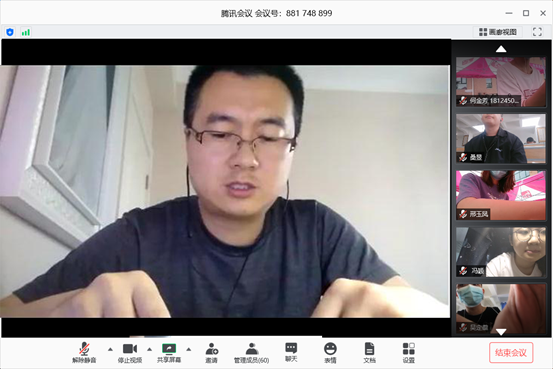
Task: Enter fullscreen mode icon at top right
Action: [x=537, y=32]
